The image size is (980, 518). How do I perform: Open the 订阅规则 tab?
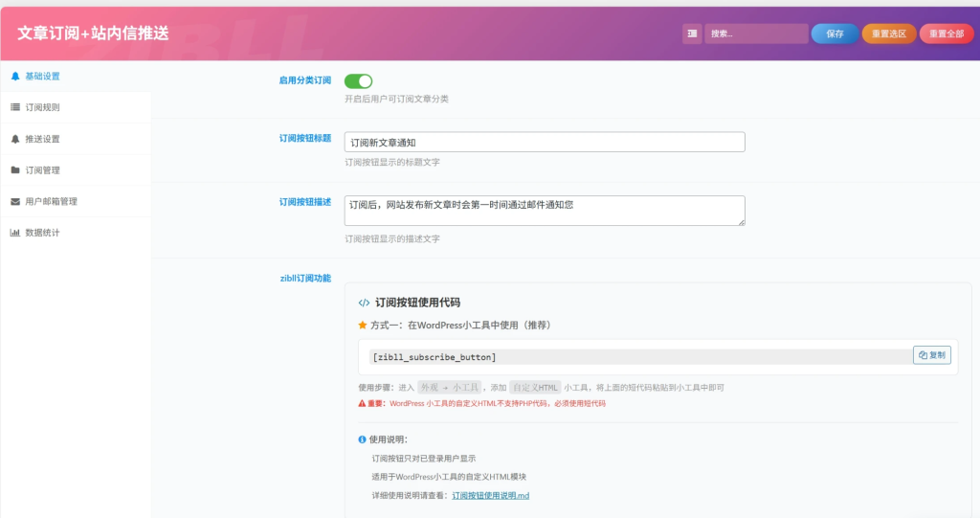76,107
